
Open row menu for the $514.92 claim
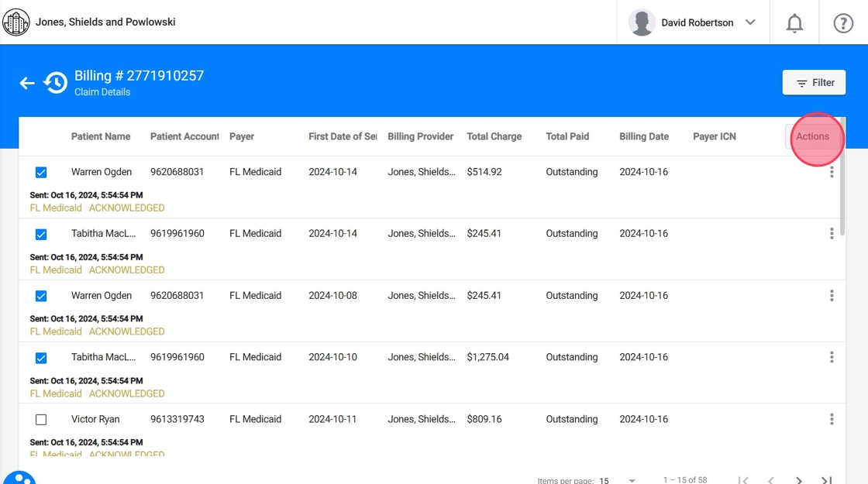coord(832,172)
